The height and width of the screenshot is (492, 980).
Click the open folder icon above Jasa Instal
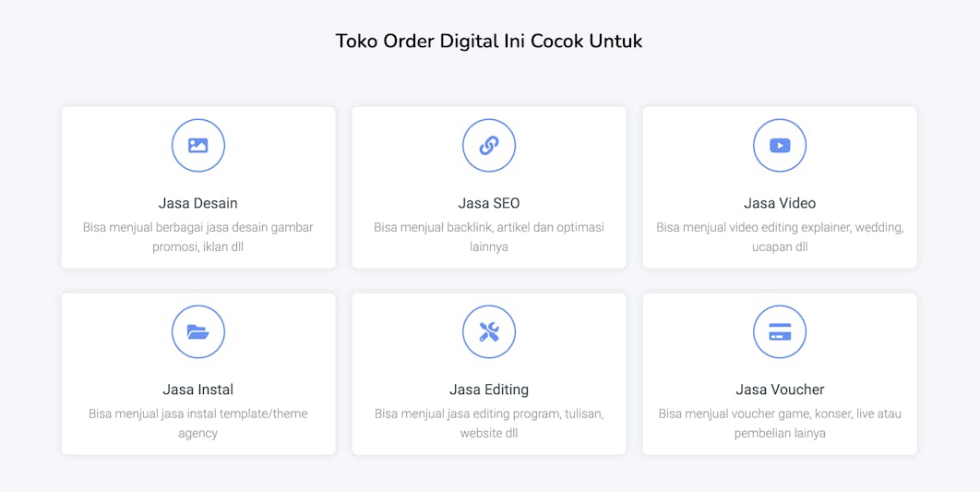198,332
